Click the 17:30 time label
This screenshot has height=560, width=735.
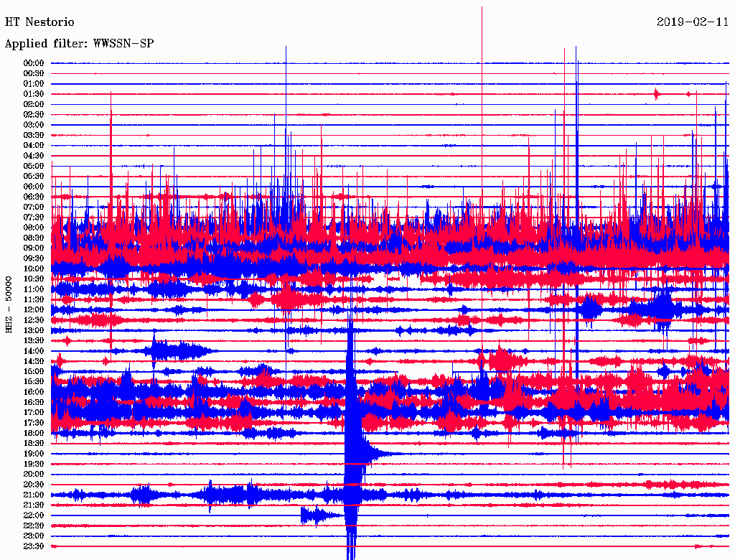click(34, 423)
